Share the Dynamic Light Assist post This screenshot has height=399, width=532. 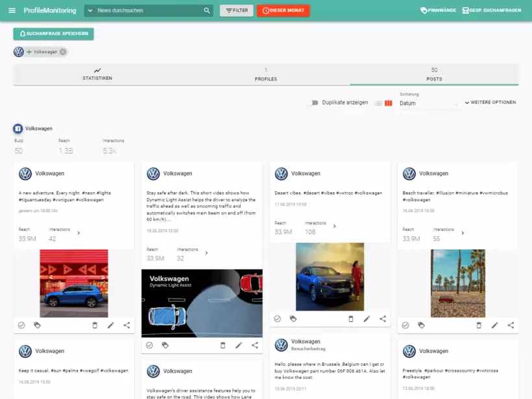coord(255,345)
